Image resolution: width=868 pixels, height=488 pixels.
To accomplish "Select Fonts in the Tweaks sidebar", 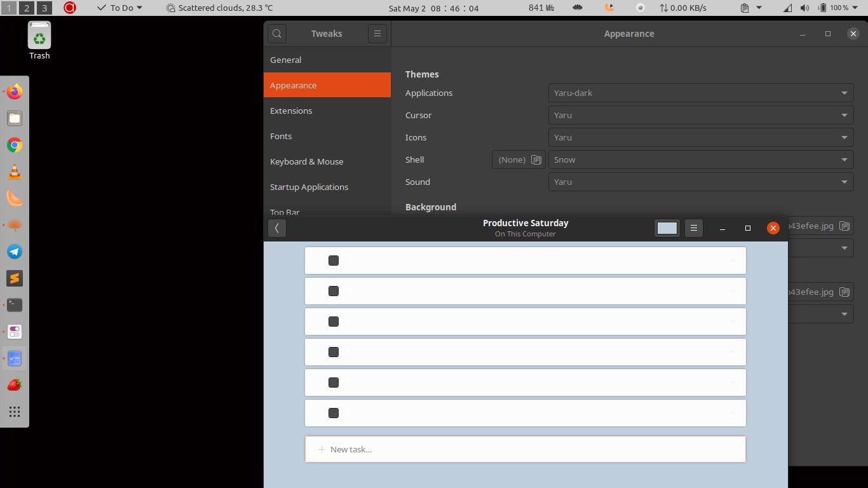I will pyautogui.click(x=281, y=136).
